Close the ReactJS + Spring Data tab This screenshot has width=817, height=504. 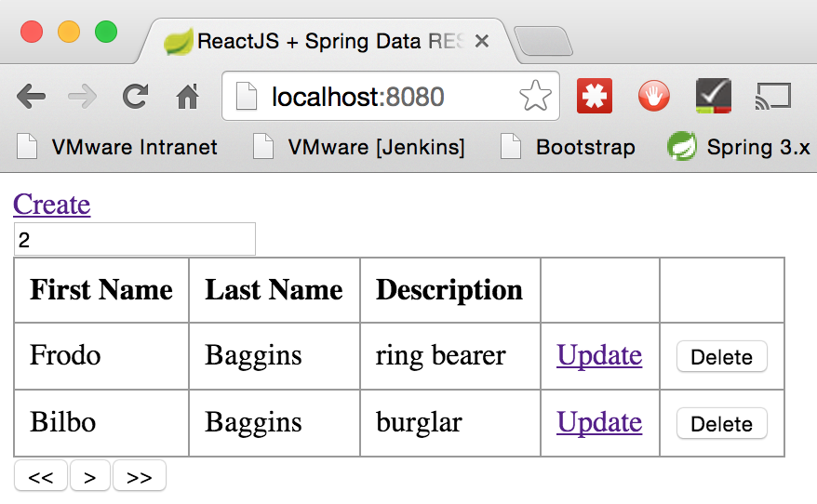(481, 42)
